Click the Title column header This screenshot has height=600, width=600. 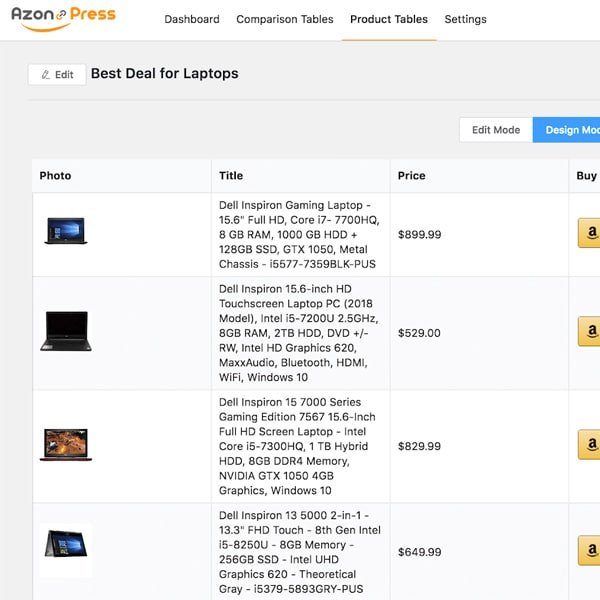231,176
